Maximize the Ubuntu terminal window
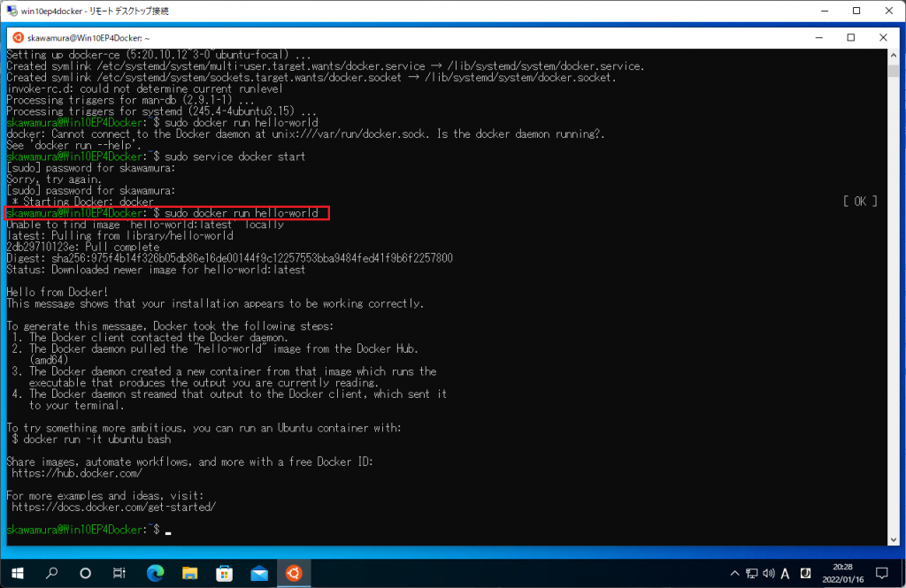Screen dimensions: 906x588 850,38
